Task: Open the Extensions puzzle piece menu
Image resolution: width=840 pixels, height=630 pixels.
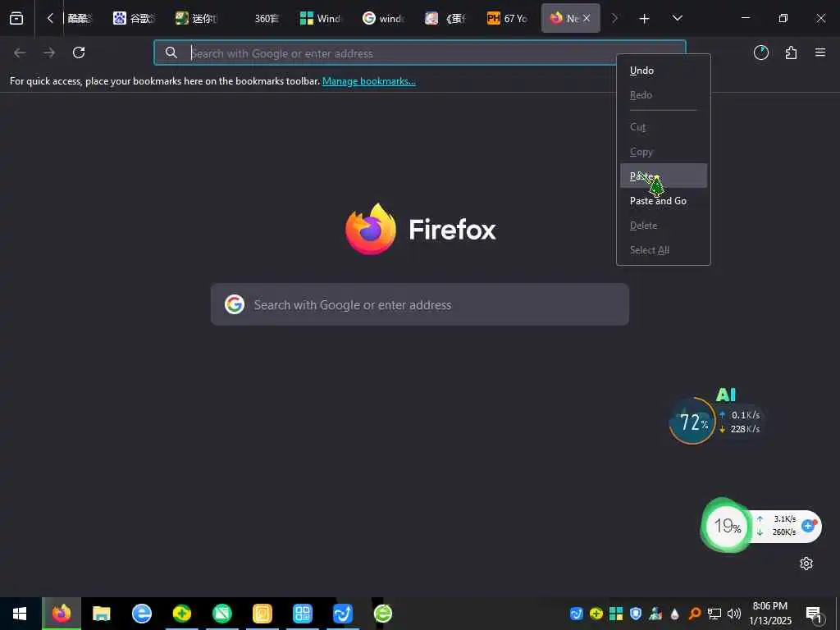Action: coord(791,52)
